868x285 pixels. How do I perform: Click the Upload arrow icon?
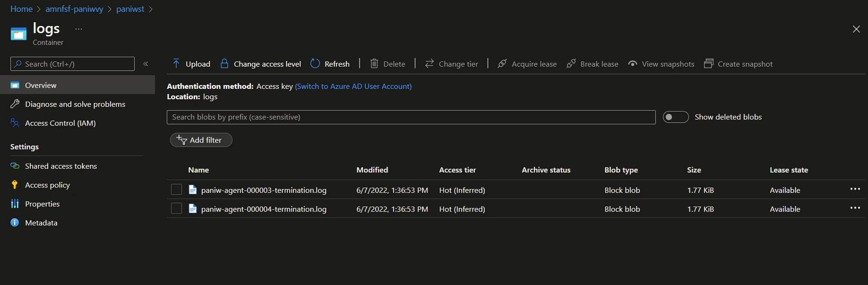click(x=176, y=63)
